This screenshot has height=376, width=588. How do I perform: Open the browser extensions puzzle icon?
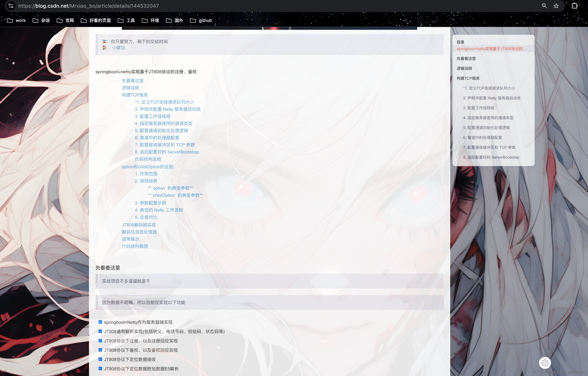(574, 6)
